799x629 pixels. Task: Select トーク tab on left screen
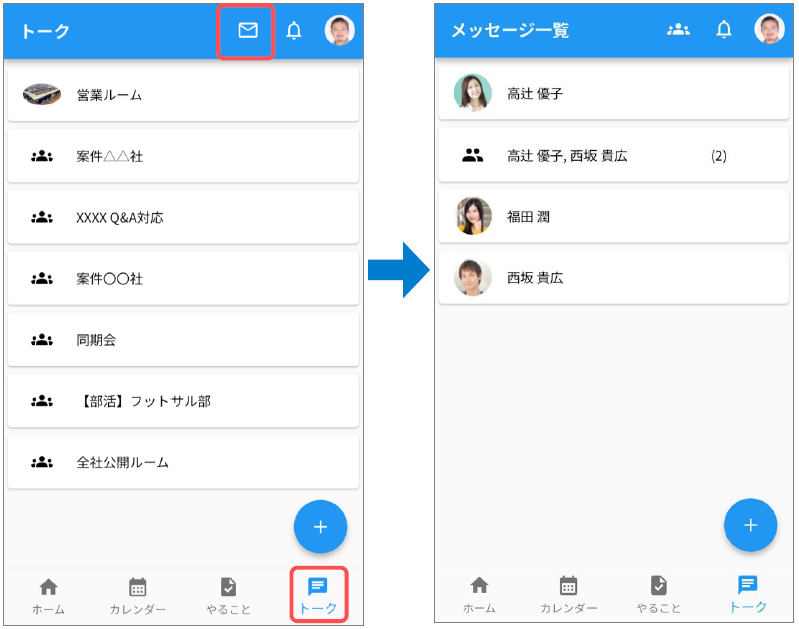[318, 595]
